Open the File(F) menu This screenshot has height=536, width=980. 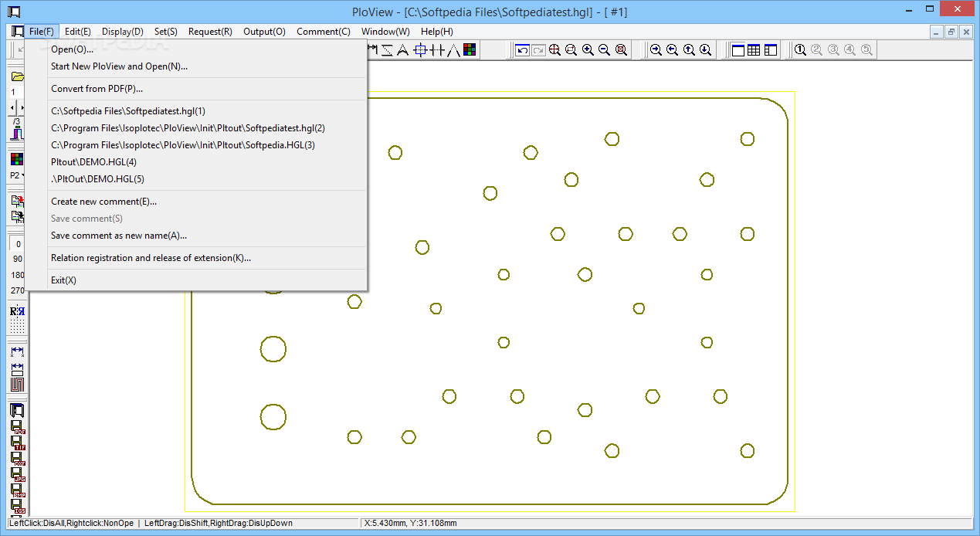click(x=42, y=32)
